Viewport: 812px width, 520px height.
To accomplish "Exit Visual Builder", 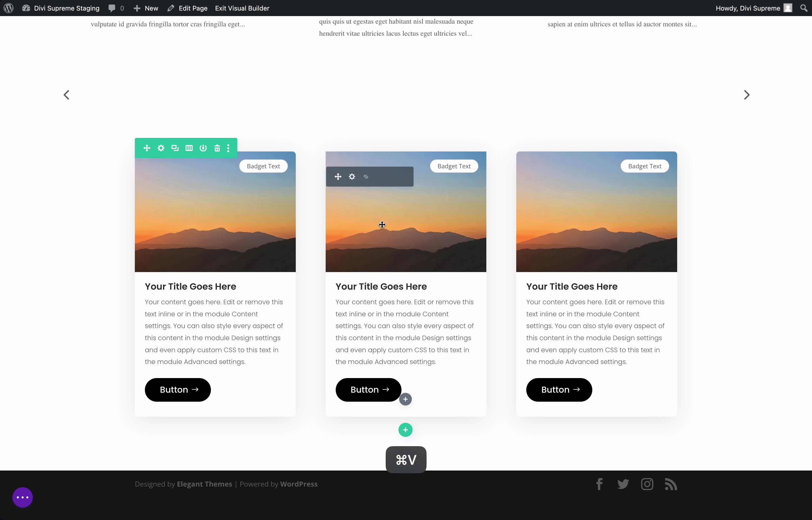I will pyautogui.click(x=242, y=8).
